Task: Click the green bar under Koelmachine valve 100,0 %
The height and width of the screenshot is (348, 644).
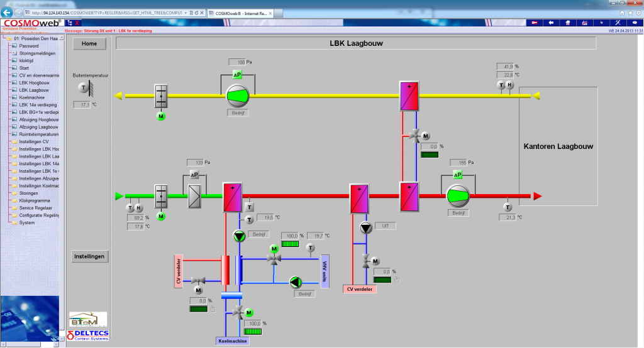Action: [253, 332]
